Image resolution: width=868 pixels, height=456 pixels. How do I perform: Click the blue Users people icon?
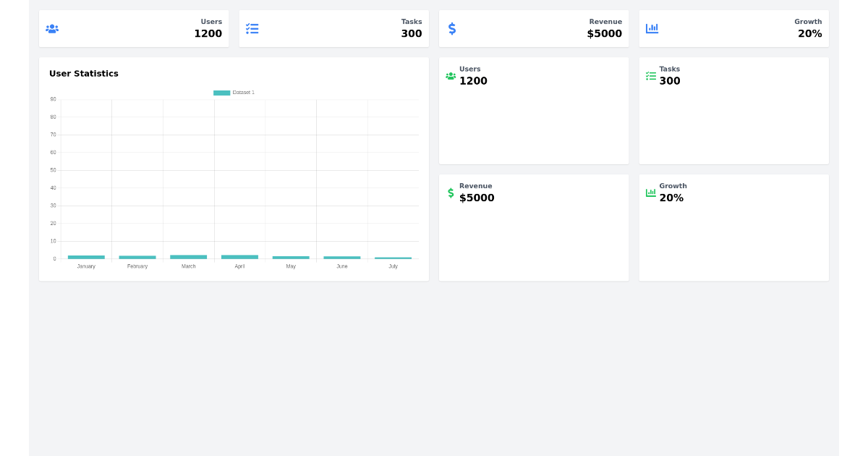(x=52, y=28)
